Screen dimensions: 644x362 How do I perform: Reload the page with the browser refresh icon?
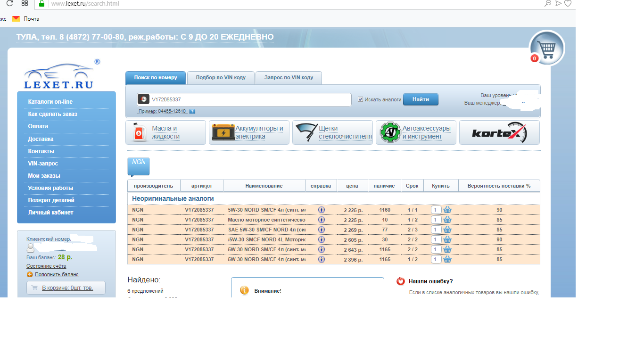tap(9, 3)
